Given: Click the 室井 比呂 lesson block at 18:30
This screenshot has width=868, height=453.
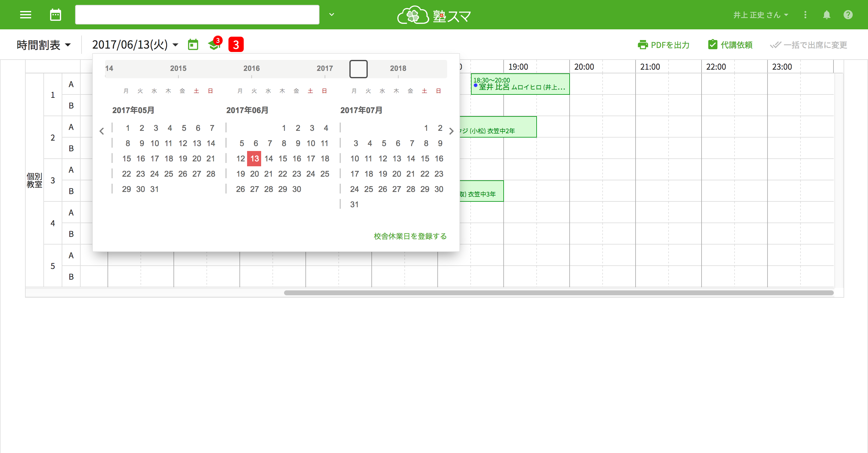Looking at the screenshot, I should click(520, 84).
